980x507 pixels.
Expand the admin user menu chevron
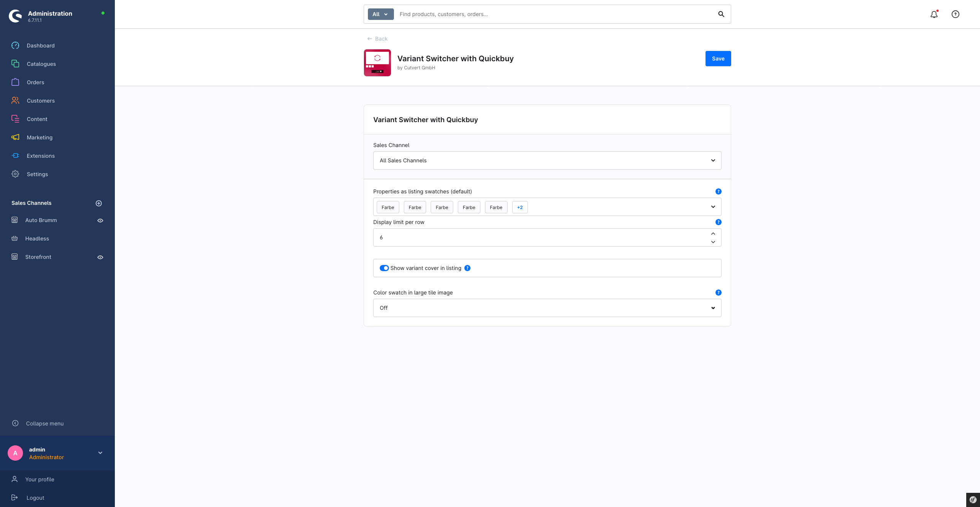click(100, 453)
